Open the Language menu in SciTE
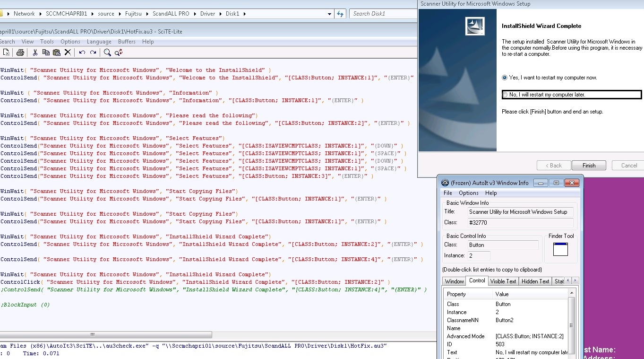Image resolution: width=644 pixels, height=359 pixels. 99,42
